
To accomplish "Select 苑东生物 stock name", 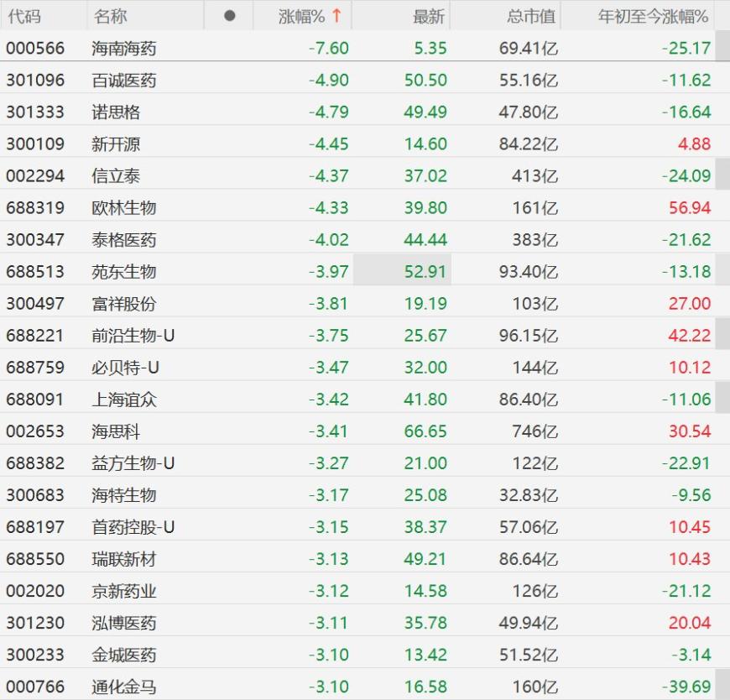I will (124, 272).
